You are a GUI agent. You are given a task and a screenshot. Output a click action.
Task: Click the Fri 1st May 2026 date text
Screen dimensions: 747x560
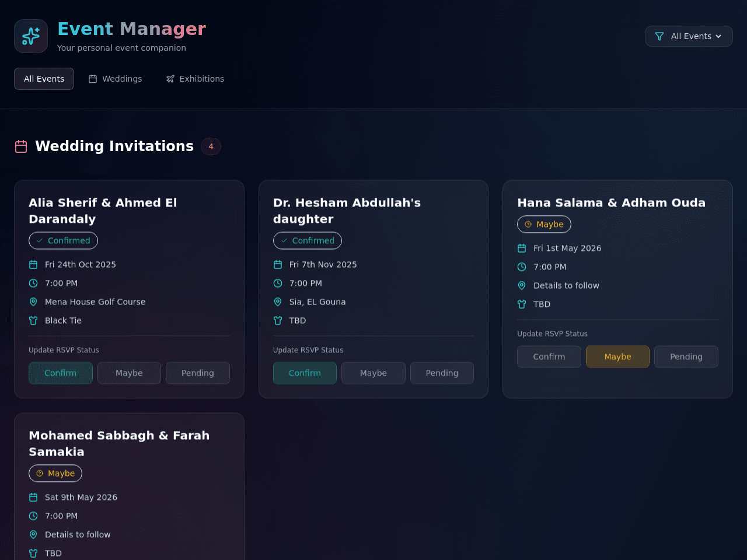click(567, 248)
